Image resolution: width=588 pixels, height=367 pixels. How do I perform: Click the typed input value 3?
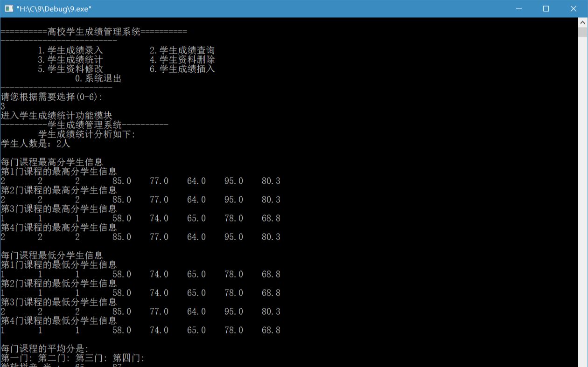(3, 106)
